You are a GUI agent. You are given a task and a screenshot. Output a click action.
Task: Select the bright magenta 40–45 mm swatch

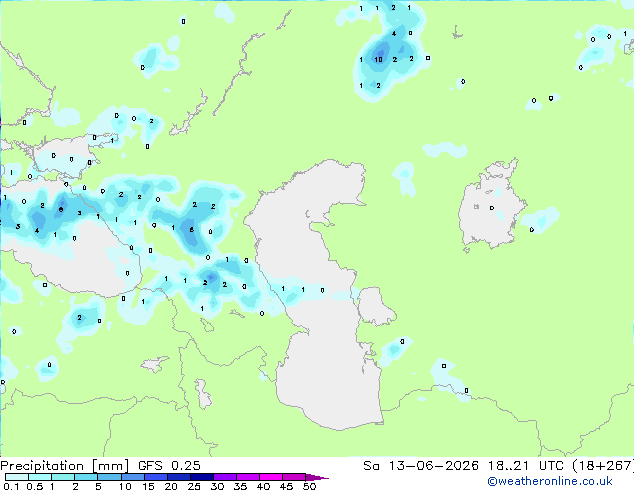tap(271, 477)
